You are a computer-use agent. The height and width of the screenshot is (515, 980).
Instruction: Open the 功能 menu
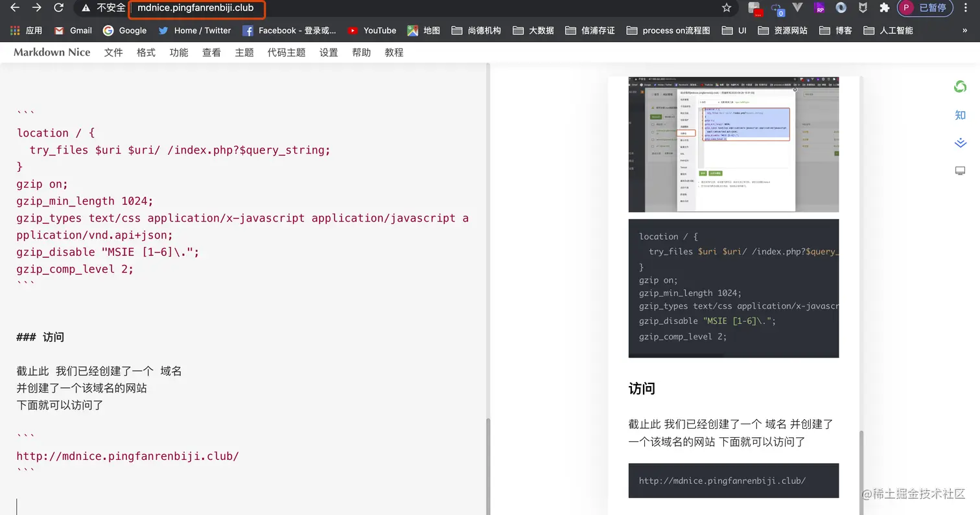179,52
